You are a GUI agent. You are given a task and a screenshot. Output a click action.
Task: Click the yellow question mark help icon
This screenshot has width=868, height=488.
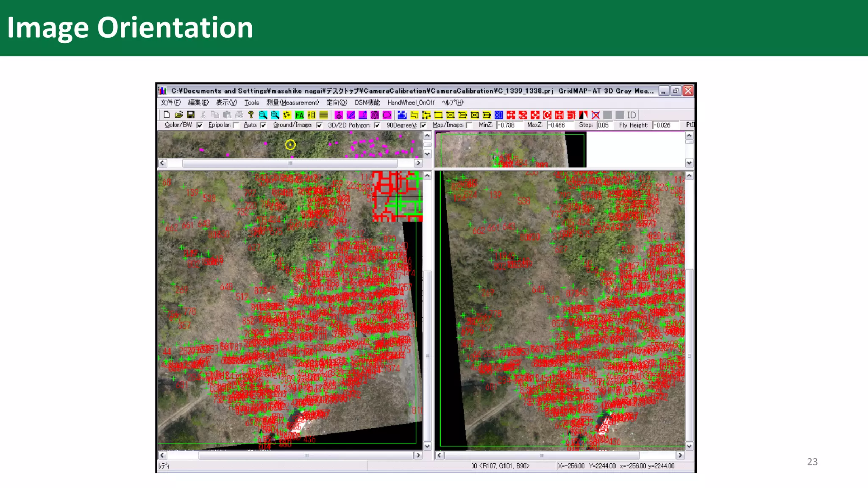[251, 115]
